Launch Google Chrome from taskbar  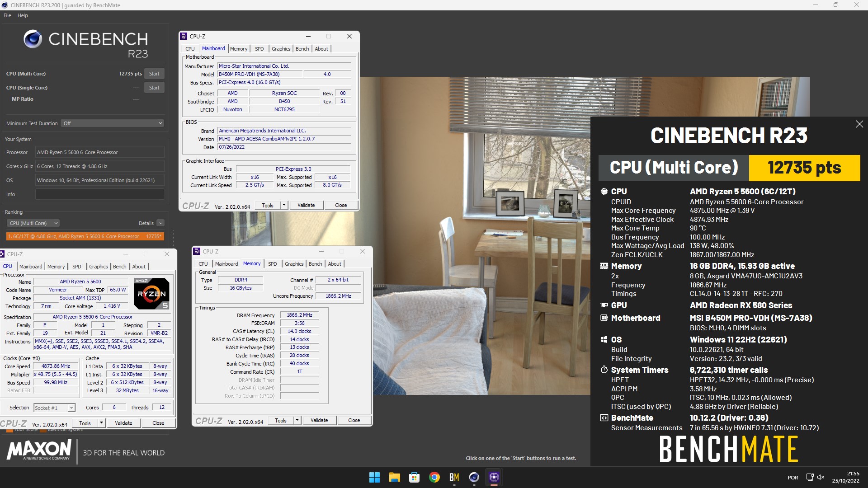434,477
